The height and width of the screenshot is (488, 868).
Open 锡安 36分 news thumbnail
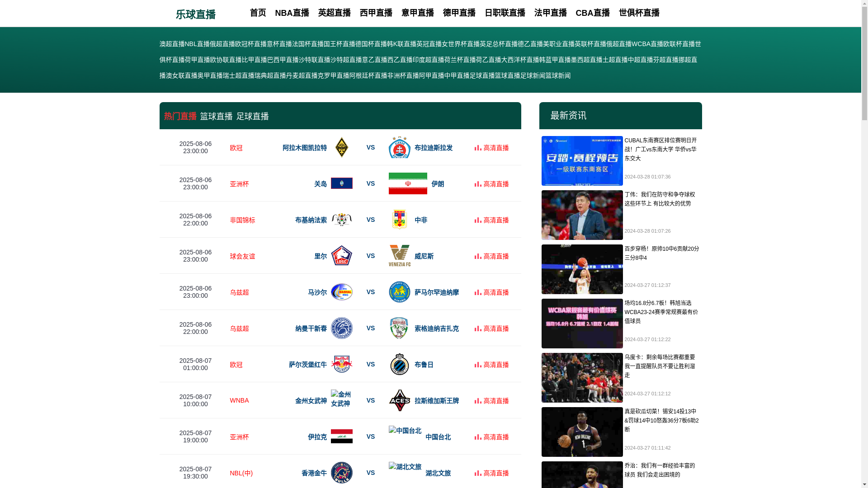click(582, 432)
